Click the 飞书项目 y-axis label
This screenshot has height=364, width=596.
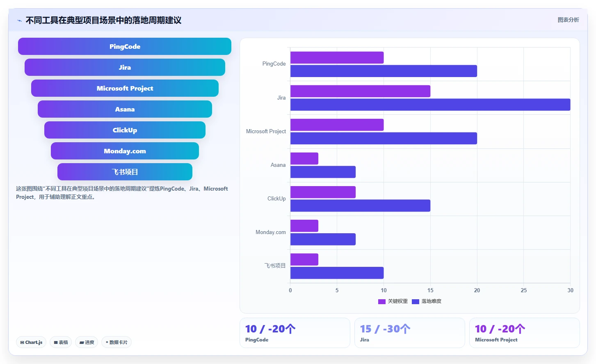click(275, 266)
